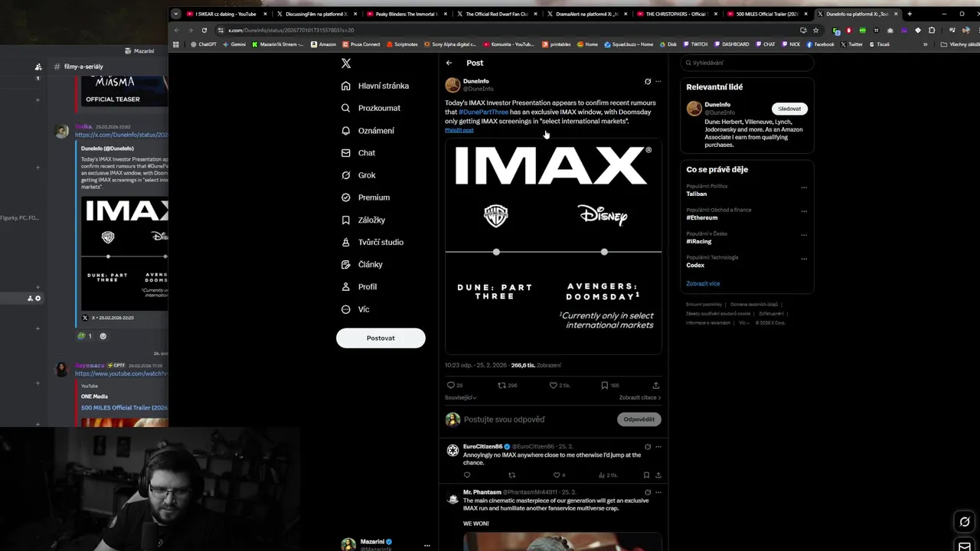Open filmy-a-seriály channel in Discord
The width and height of the screenshot is (980, 551).
pos(83,67)
